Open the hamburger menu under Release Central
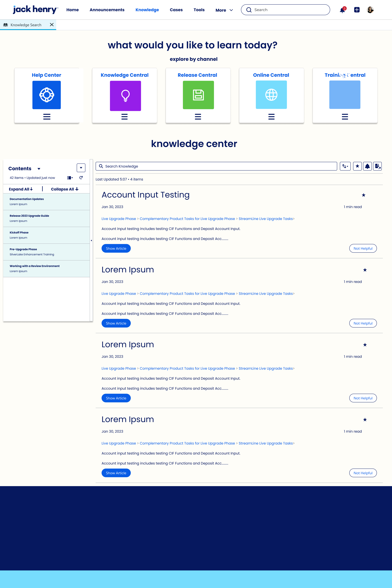 click(198, 117)
